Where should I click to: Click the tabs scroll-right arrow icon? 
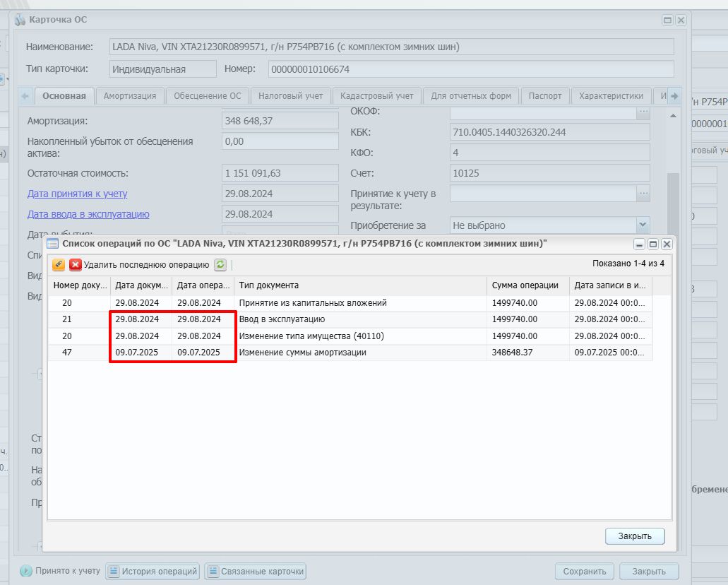pyautogui.click(x=674, y=96)
